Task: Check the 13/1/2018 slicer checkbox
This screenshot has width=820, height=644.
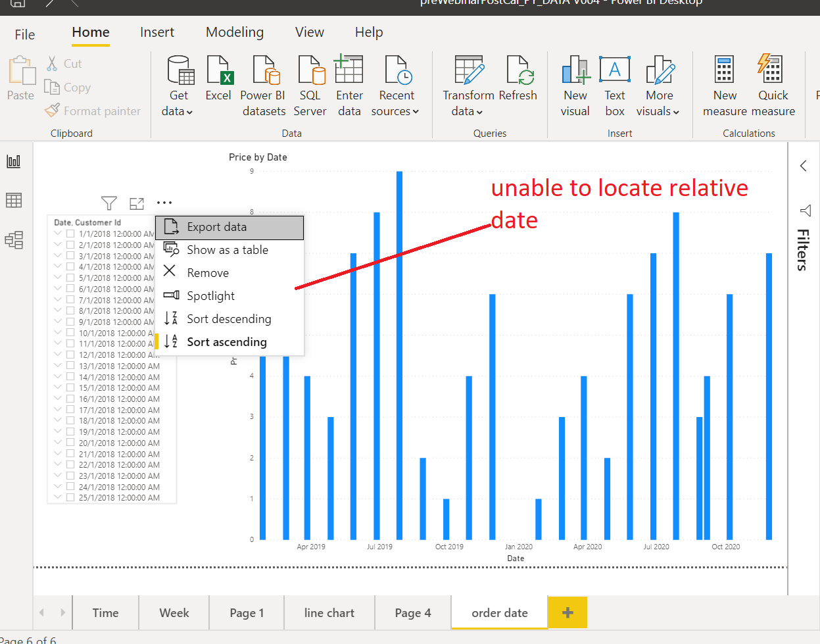Action: point(70,366)
